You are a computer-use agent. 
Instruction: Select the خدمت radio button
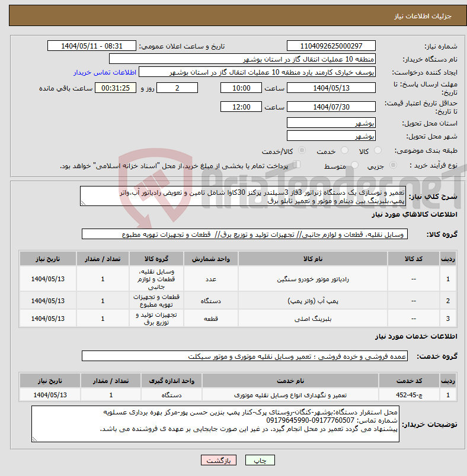(x=344, y=150)
